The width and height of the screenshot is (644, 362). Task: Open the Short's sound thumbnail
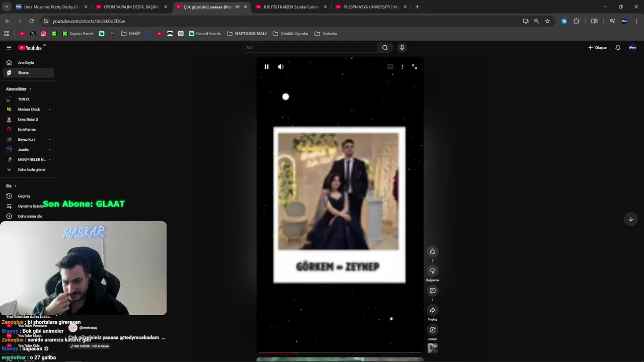pos(432,348)
